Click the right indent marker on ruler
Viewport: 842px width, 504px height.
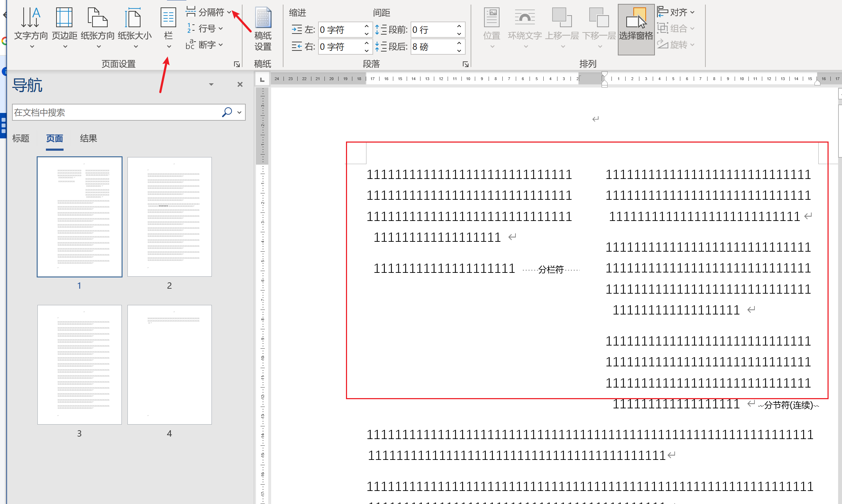click(x=817, y=83)
